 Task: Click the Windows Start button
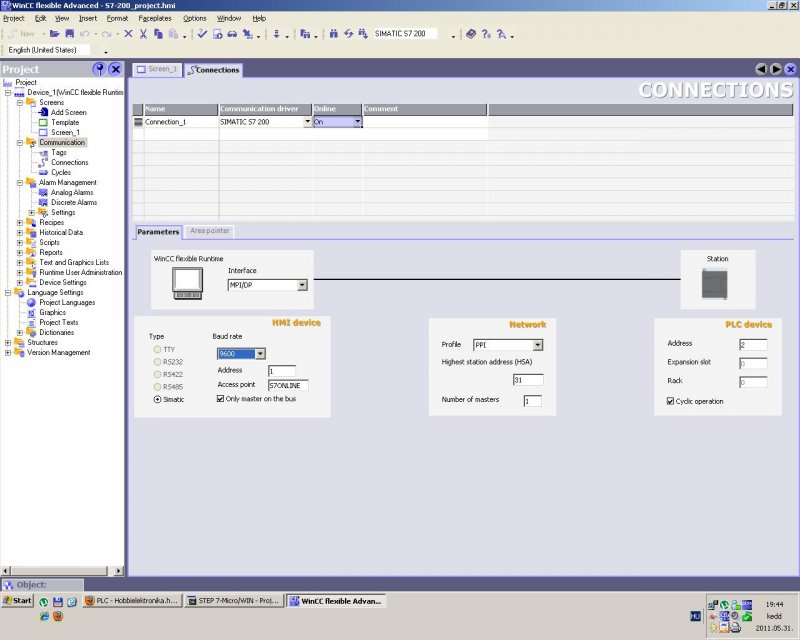click(17, 601)
